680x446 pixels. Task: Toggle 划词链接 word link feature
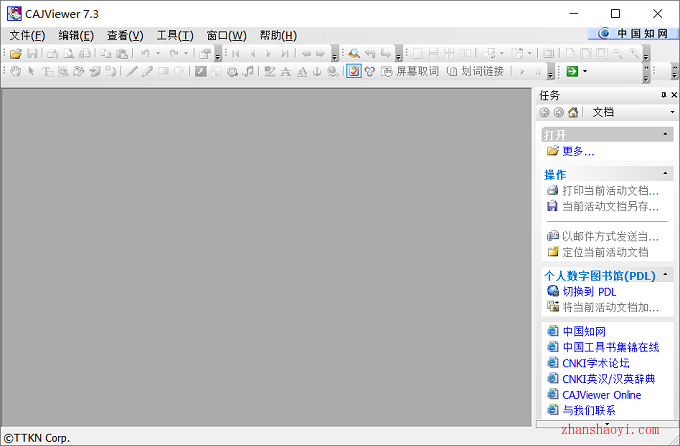[x=475, y=71]
